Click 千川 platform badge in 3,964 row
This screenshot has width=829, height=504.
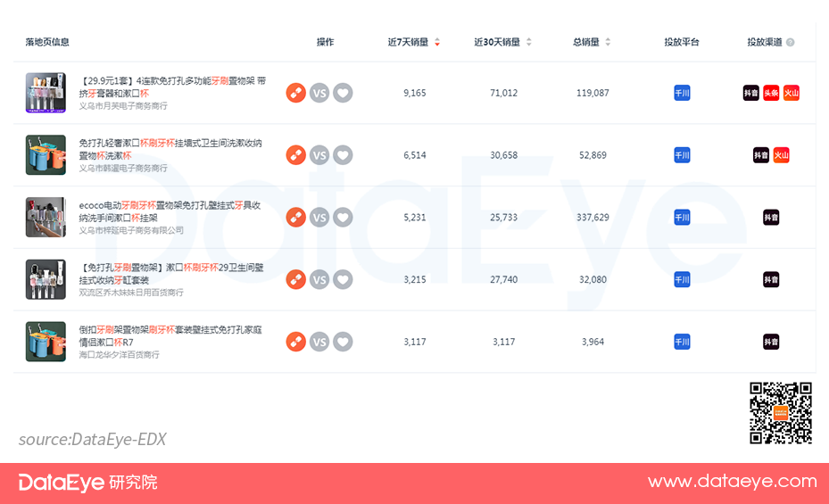click(x=682, y=342)
